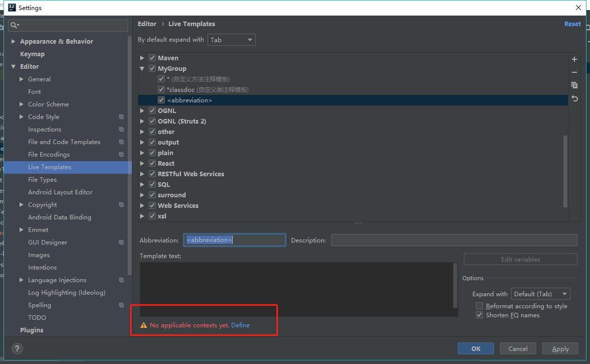This screenshot has height=364, width=590.
Task: Toggle the React group checkbox
Action: 152,163
